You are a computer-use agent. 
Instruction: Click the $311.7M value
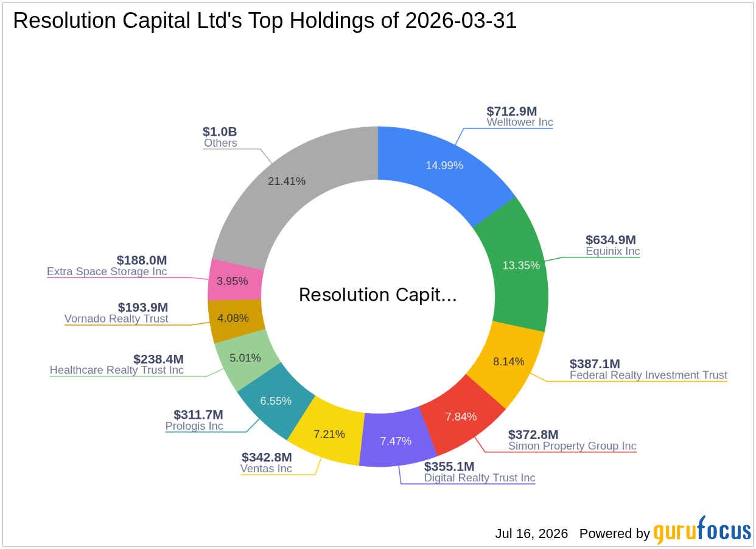(198, 414)
